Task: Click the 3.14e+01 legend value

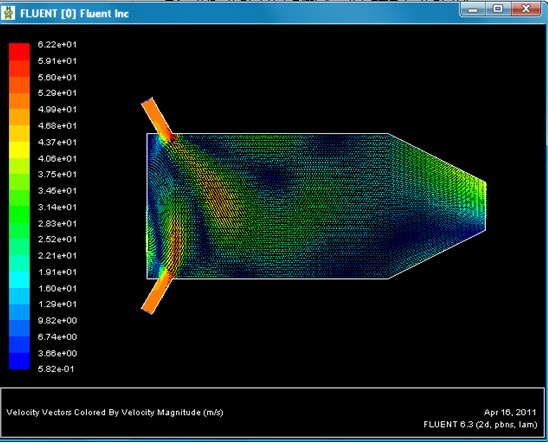Action: click(57, 207)
